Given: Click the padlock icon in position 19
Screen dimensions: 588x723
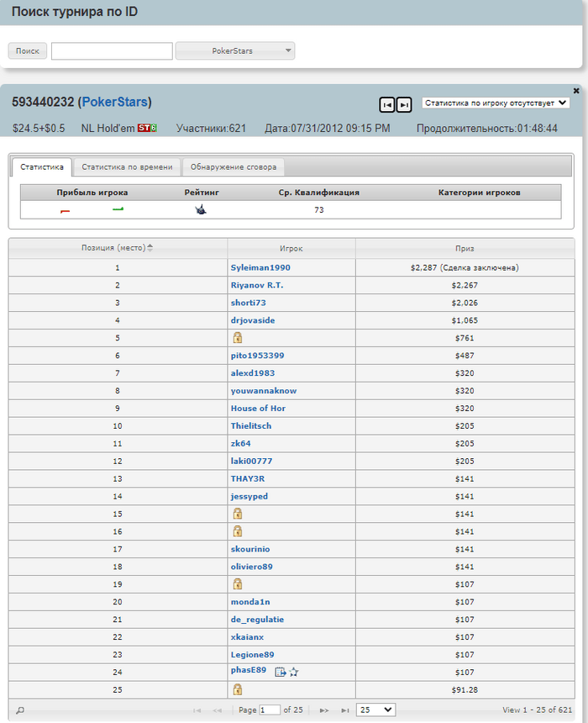Looking at the screenshot, I should tap(238, 583).
